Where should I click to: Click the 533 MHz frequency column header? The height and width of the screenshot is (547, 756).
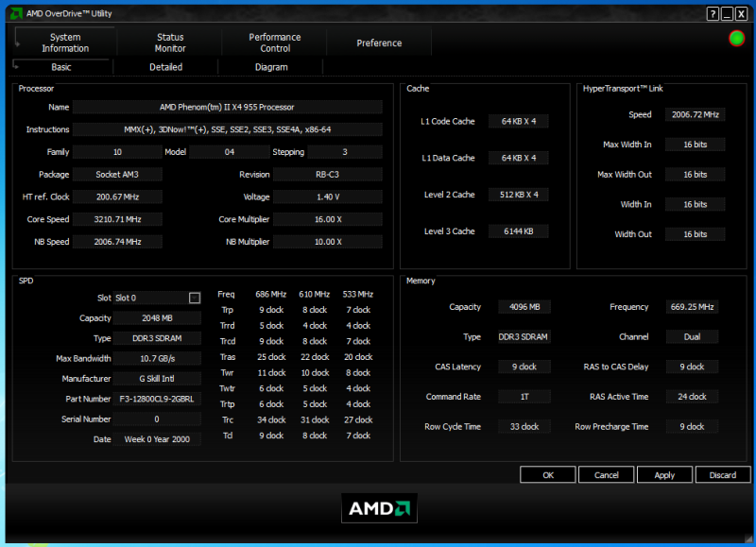pos(358,294)
